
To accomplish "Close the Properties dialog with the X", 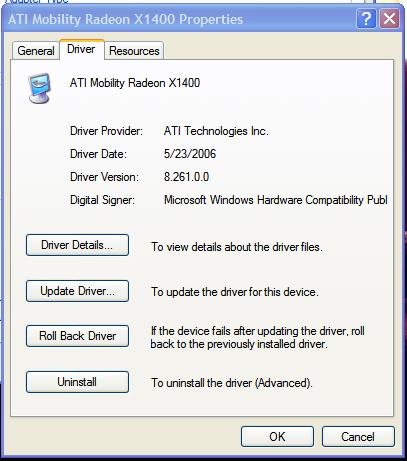I will click(389, 19).
